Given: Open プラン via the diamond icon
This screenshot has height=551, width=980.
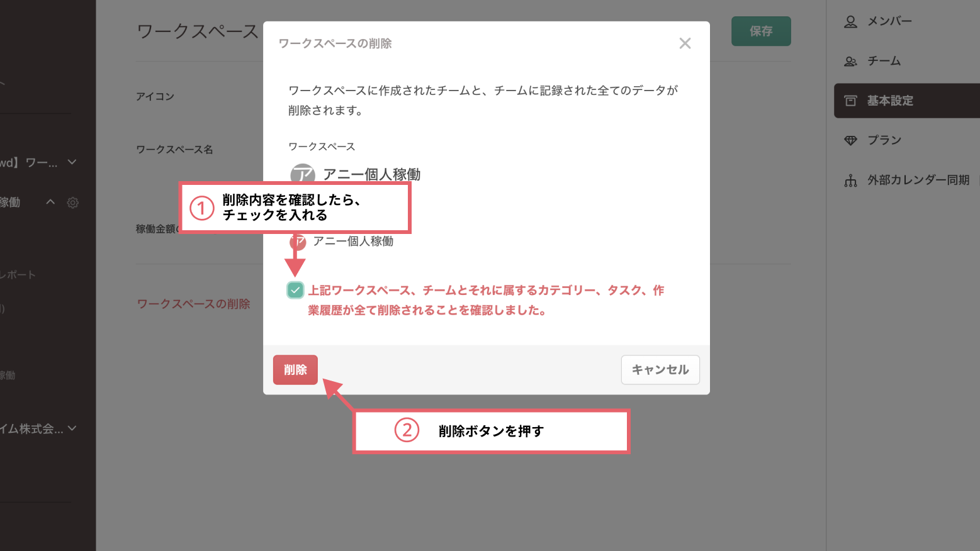Looking at the screenshot, I should tap(851, 140).
